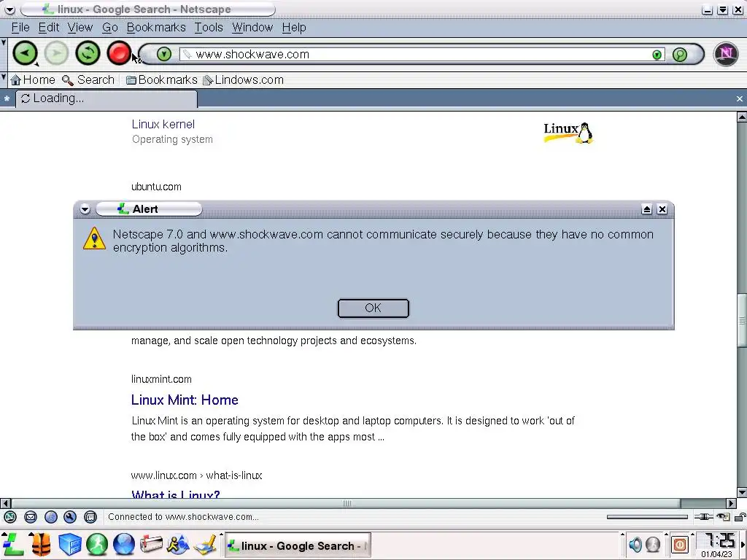This screenshot has height=560, width=747.
Task: Reload the page with the green Reload button
Action: (88, 53)
